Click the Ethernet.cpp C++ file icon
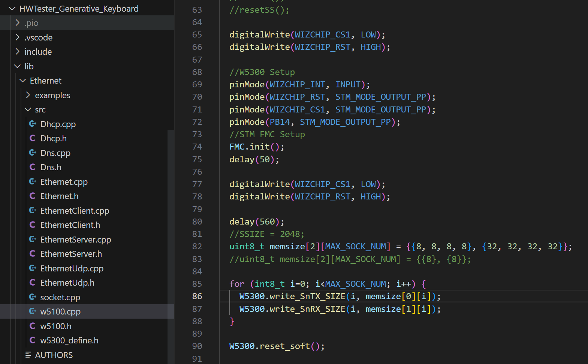Screen dimensions: 588x364 coord(33,181)
